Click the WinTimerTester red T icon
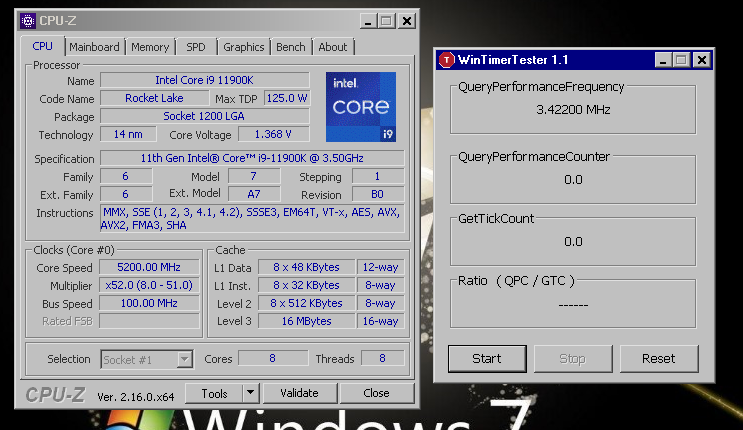Viewport: 743px width, 430px height. coord(446,60)
